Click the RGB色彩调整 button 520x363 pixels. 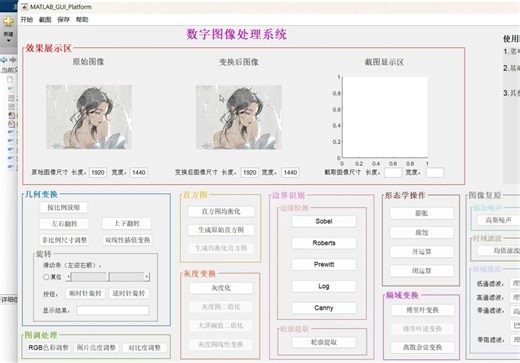[49, 348]
